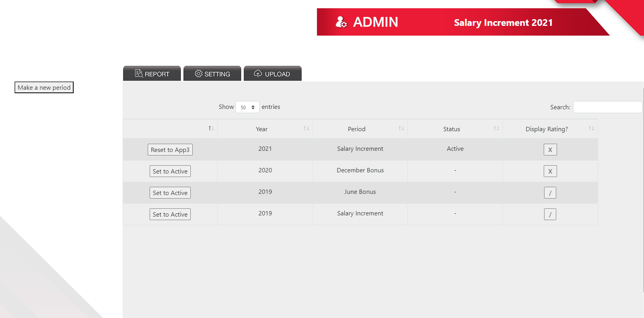Viewport: 644px width, 318px height.
Task: Toggle display rating for 2019 Salary Increment
Action: (x=550, y=214)
